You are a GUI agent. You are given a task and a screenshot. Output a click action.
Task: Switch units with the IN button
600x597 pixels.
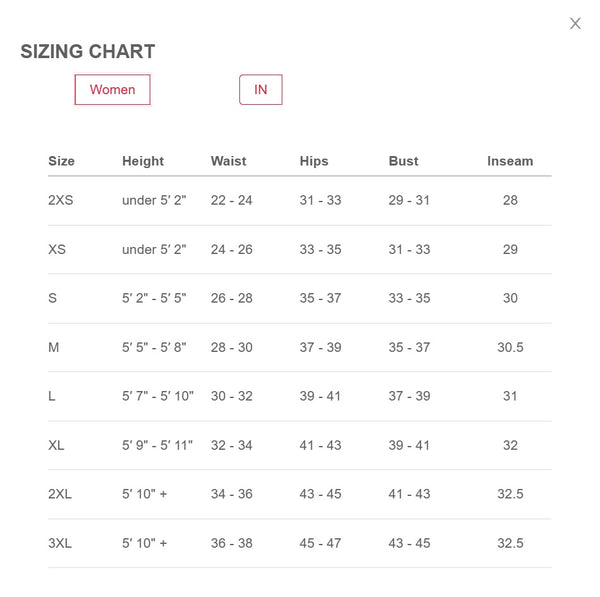pyautogui.click(x=261, y=90)
